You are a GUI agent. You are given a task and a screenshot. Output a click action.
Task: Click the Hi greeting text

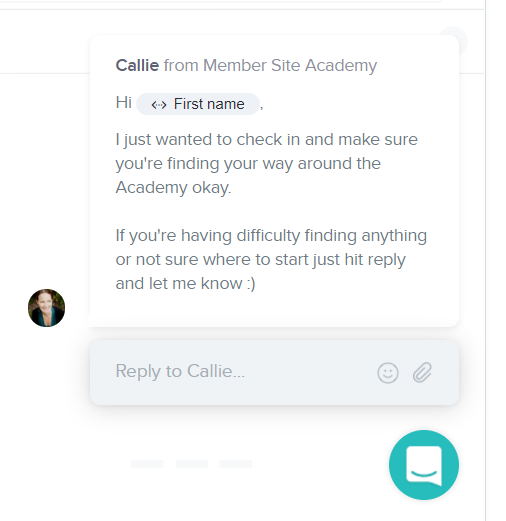(124, 102)
